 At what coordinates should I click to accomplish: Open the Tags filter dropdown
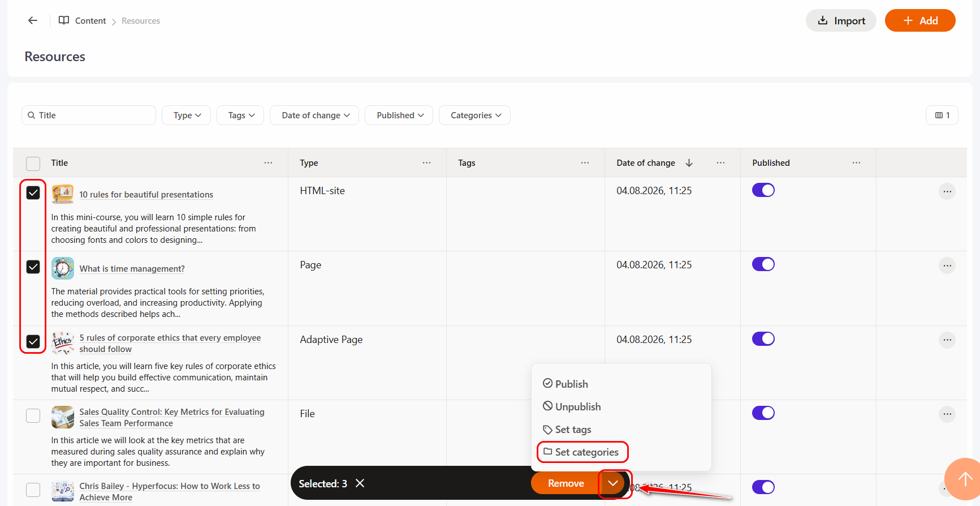(x=240, y=115)
